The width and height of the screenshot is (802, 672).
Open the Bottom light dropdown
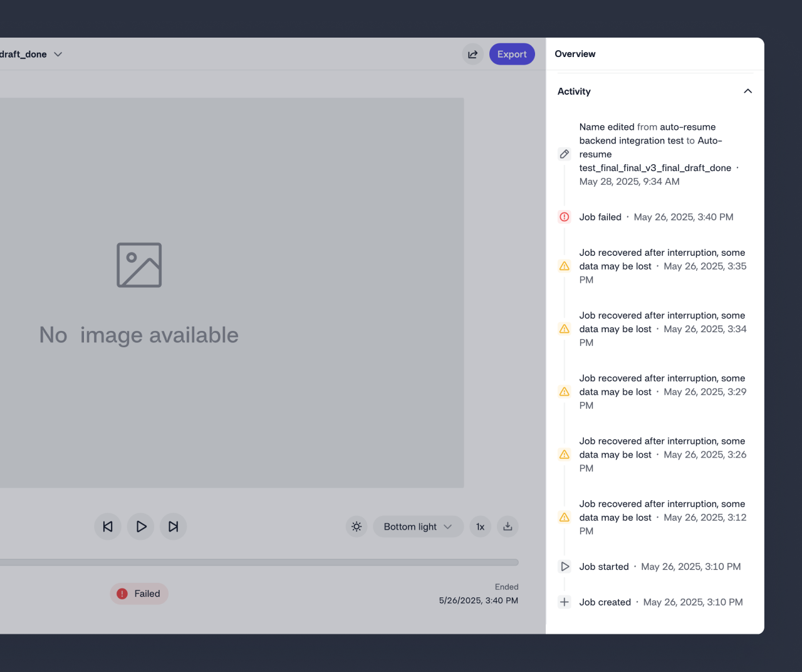pos(418,527)
